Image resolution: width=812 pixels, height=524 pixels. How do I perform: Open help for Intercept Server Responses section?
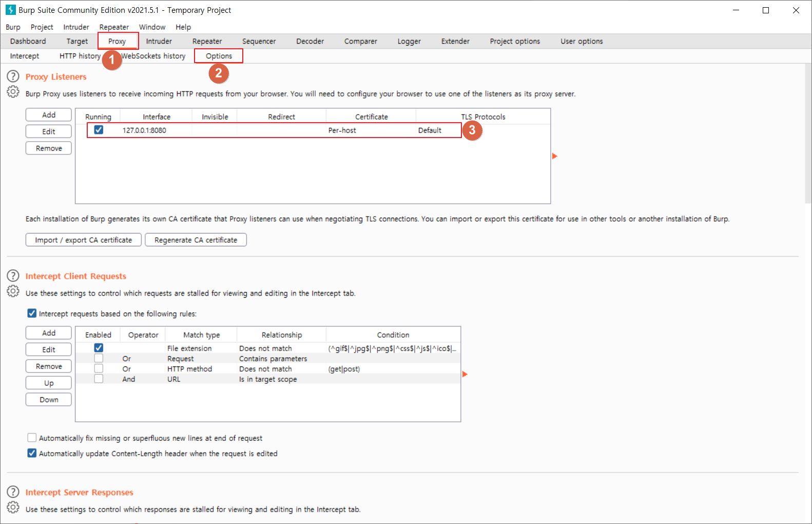(13, 492)
